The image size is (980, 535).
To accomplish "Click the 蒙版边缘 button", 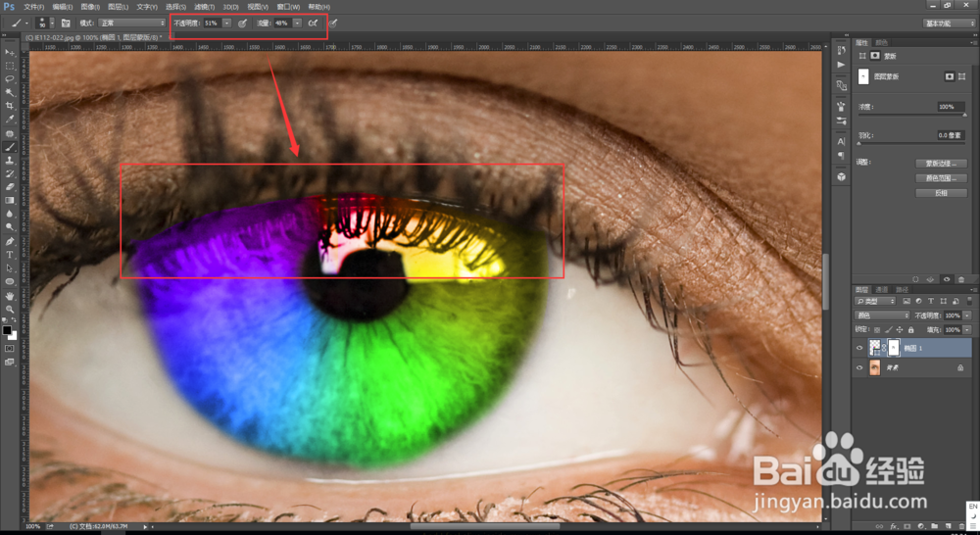I will (x=941, y=163).
